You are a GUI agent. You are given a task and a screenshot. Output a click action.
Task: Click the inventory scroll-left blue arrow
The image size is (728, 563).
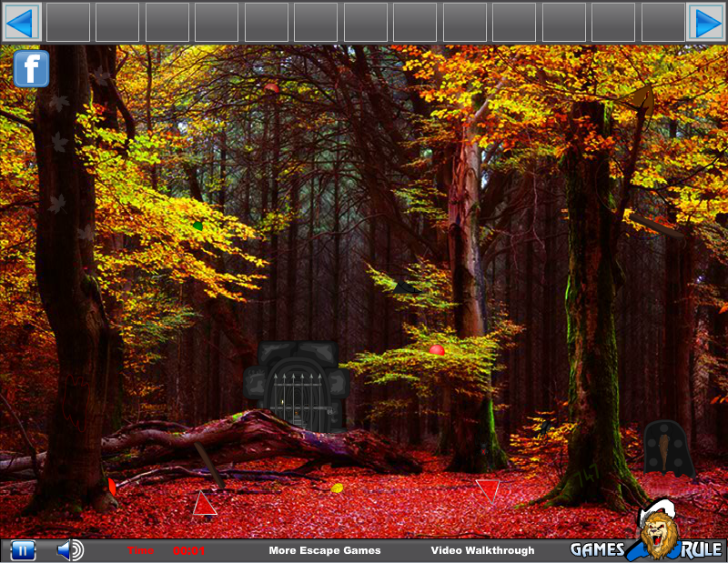[21, 22]
